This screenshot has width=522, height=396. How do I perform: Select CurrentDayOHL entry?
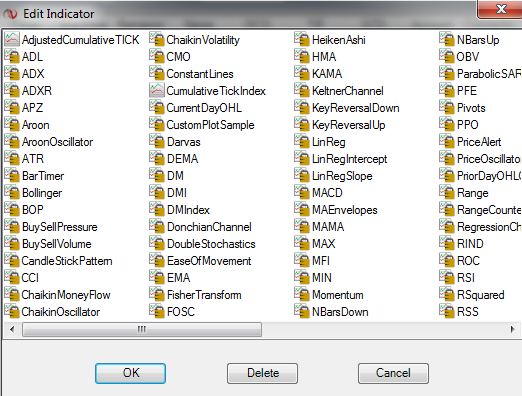tap(204, 108)
